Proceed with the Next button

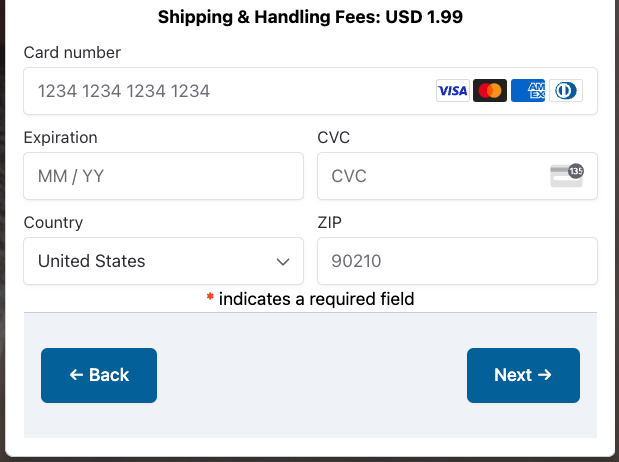click(x=523, y=375)
